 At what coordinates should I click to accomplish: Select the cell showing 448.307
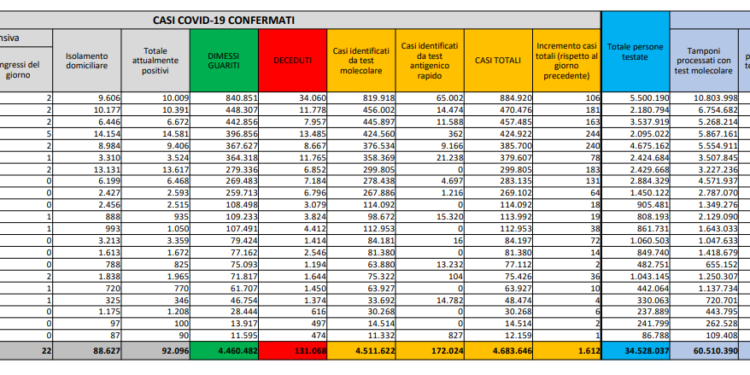(x=224, y=110)
